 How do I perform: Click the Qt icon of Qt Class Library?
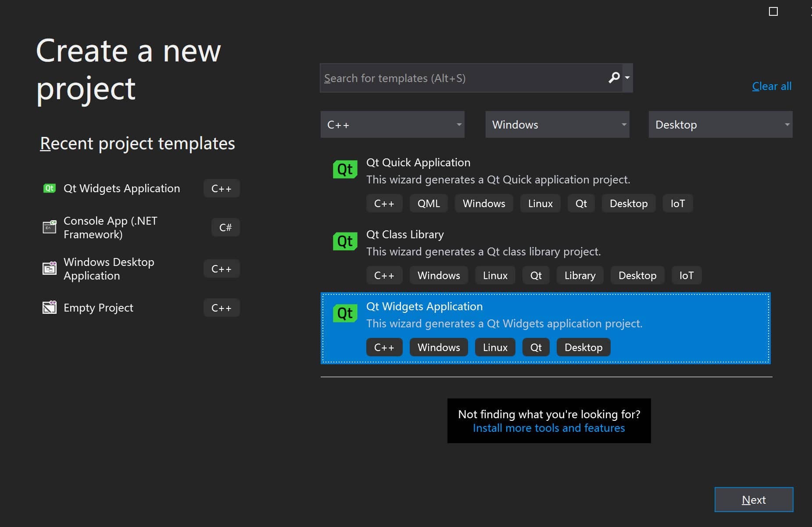pyautogui.click(x=345, y=241)
